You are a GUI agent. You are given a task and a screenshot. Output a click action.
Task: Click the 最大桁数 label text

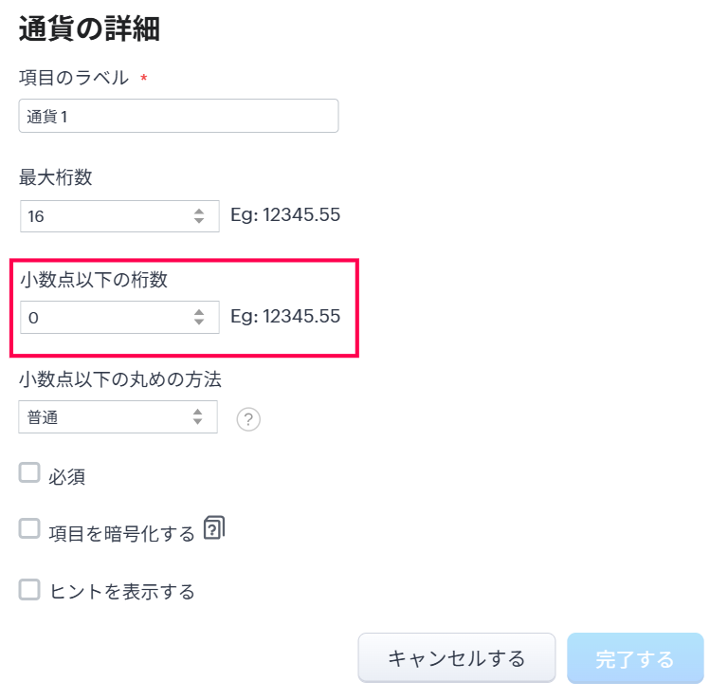(x=56, y=177)
